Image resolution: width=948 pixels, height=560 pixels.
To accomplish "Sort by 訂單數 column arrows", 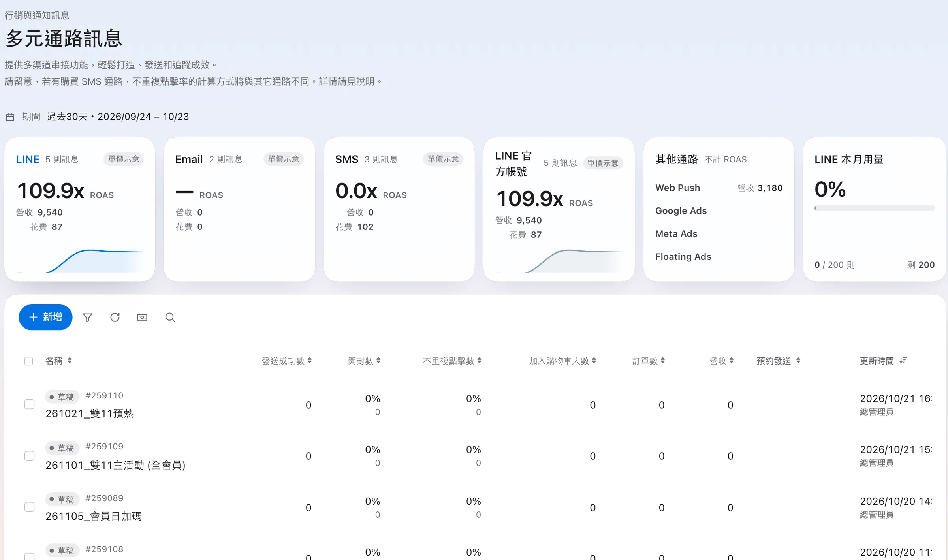I will click(x=663, y=361).
